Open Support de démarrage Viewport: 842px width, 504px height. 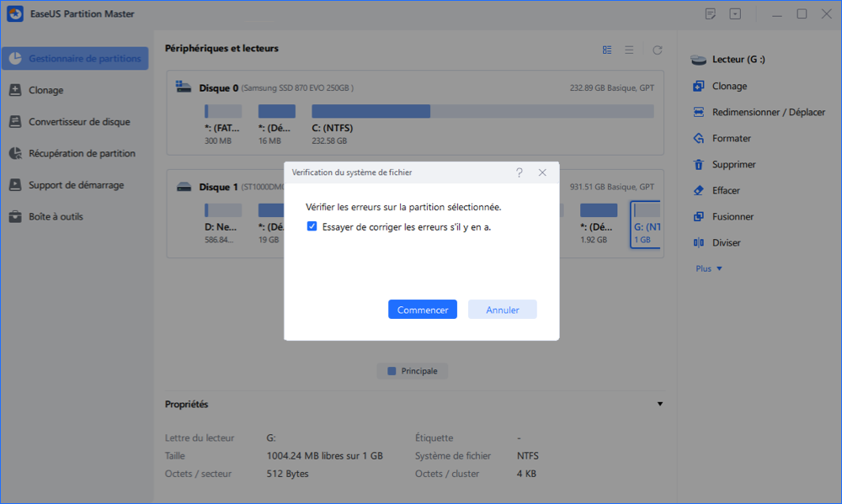pos(76,185)
